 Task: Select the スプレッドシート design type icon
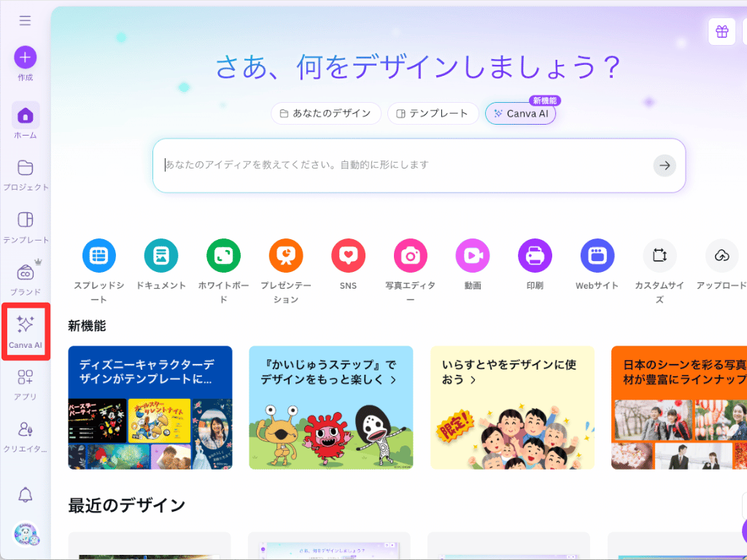tap(99, 256)
